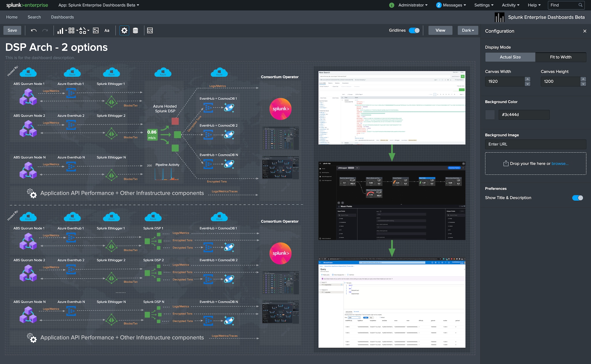This screenshot has height=364, width=591.
Task: Click the View button
Action: pos(440,30)
